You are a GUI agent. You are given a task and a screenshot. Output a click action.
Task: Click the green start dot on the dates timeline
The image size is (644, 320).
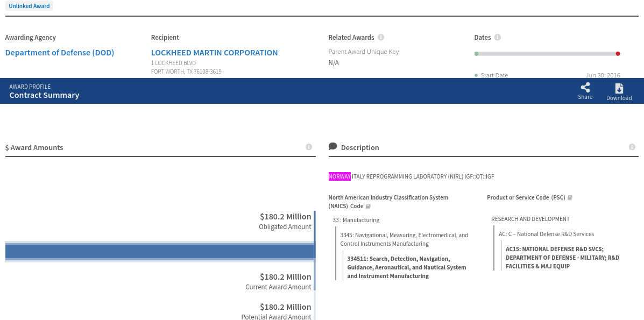coord(477,54)
